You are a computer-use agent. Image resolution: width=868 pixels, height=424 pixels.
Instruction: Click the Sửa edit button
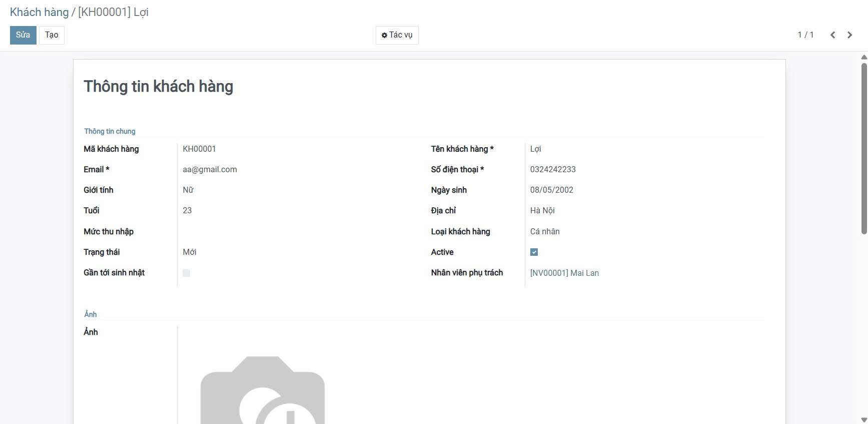coord(23,35)
